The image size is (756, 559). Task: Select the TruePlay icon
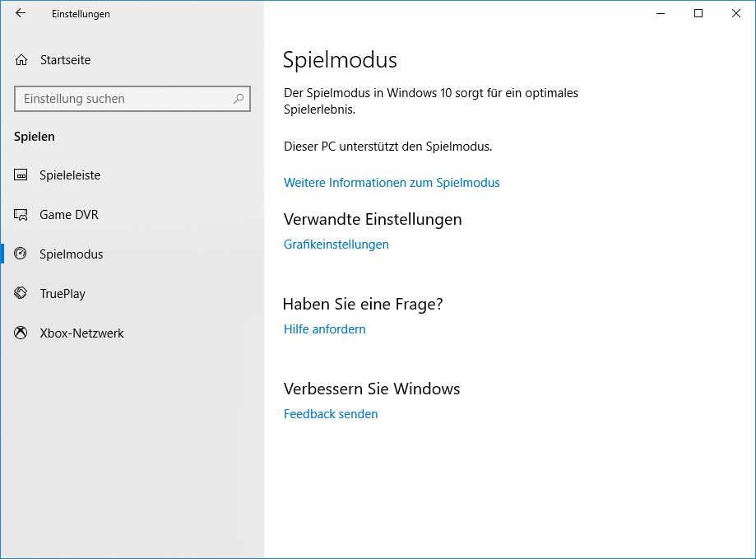pyautogui.click(x=21, y=293)
